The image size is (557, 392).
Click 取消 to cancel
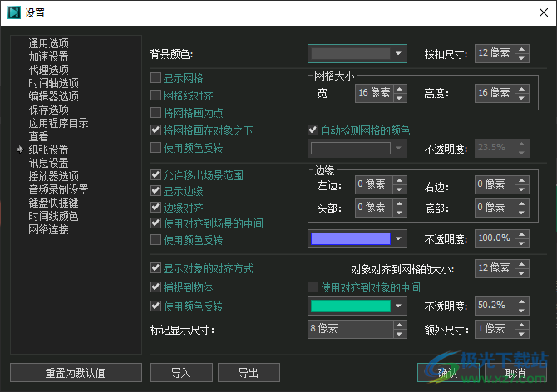(515, 373)
